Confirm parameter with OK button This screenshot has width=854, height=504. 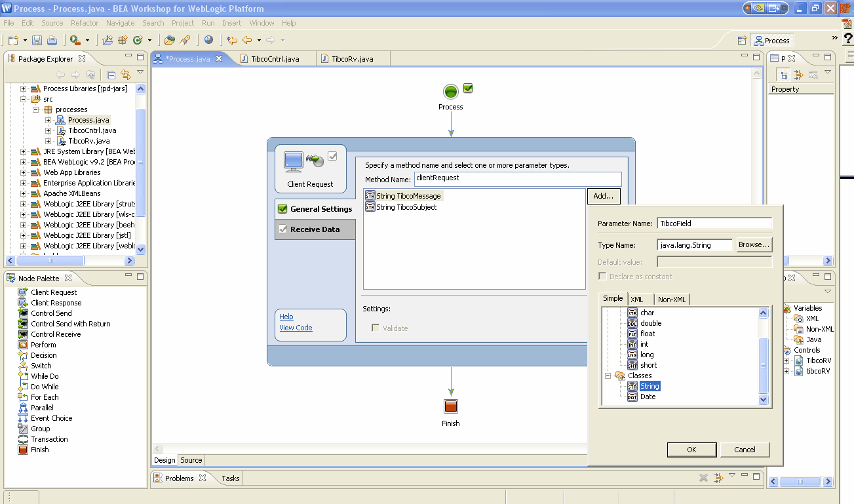pos(691,450)
